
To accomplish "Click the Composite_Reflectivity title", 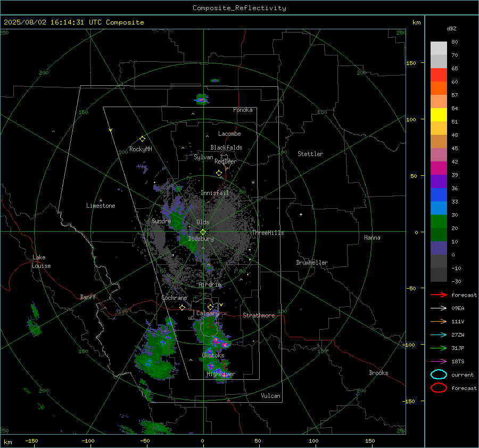I will [239, 8].
